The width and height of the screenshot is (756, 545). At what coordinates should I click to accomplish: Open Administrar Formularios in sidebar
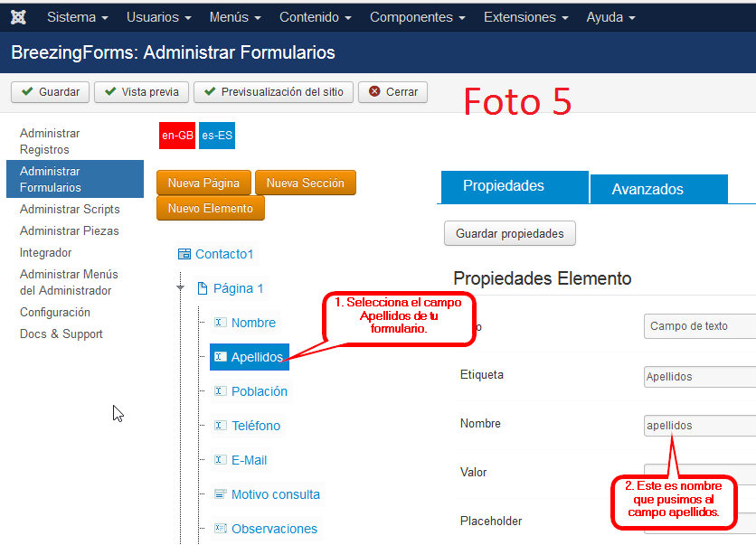tap(75, 179)
